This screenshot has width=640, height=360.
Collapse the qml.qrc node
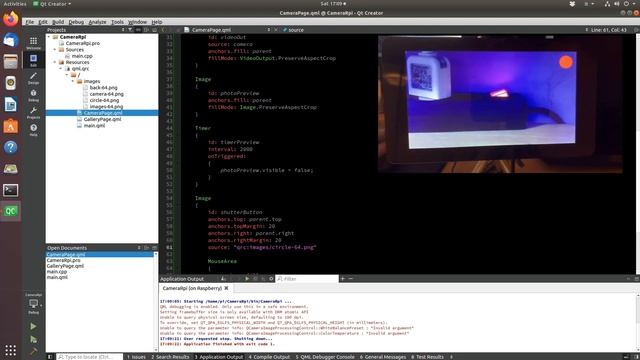pyautogui.click(x=61, y=69)
